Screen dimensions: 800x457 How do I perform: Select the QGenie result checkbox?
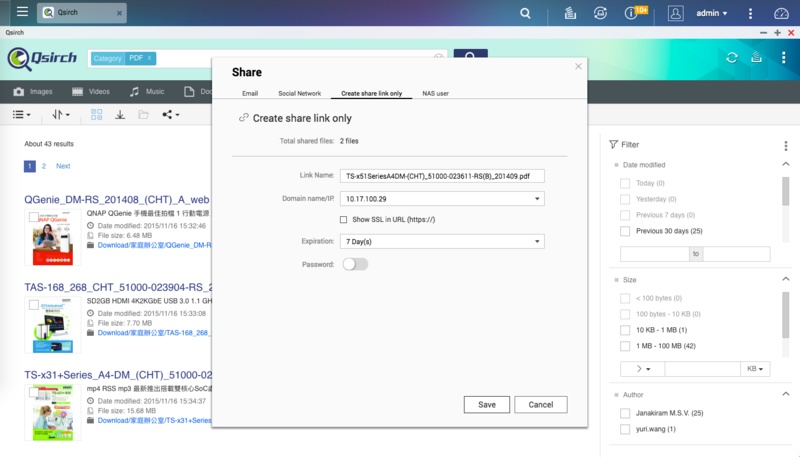click(34, 217)
